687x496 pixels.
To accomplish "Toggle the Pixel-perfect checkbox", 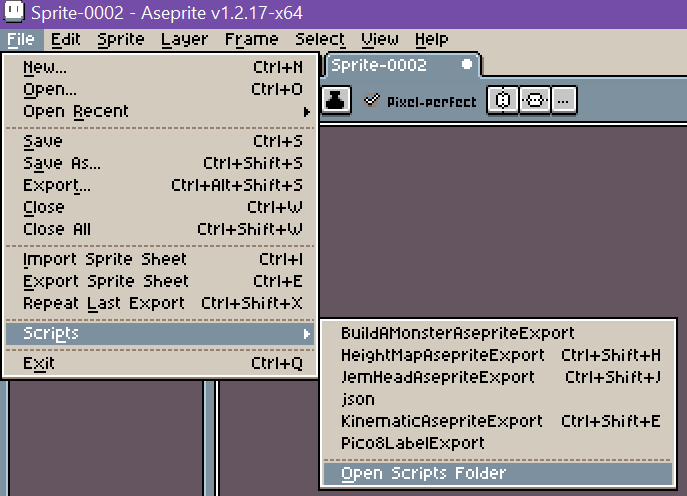I will pos(372,101).
